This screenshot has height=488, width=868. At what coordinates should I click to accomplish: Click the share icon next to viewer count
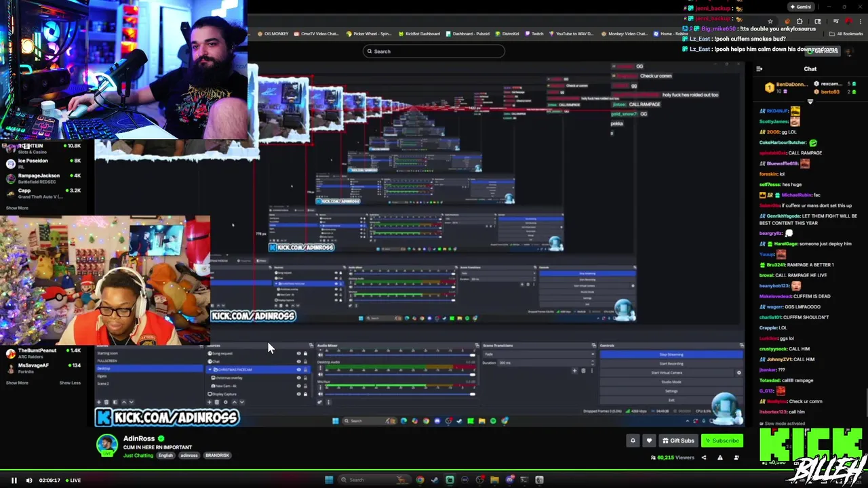click(703, 457)
